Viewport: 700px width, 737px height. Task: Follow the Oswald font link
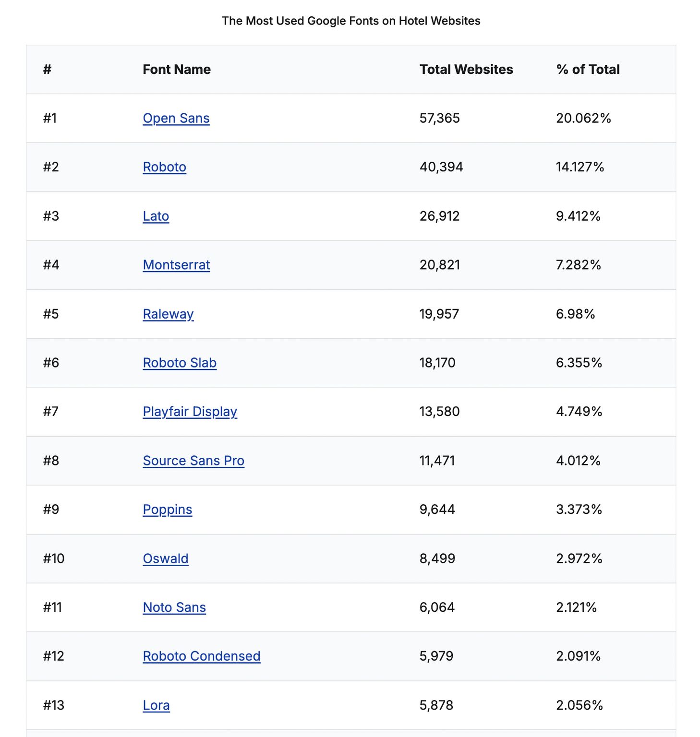(x=166, y=559)
